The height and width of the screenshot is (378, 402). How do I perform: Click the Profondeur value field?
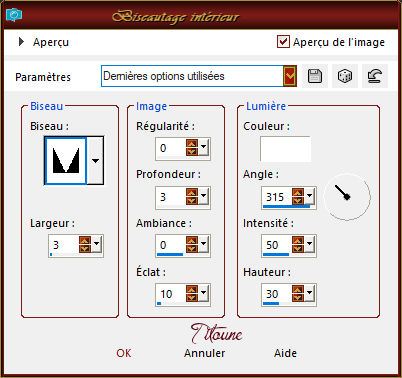pos(171,197)
